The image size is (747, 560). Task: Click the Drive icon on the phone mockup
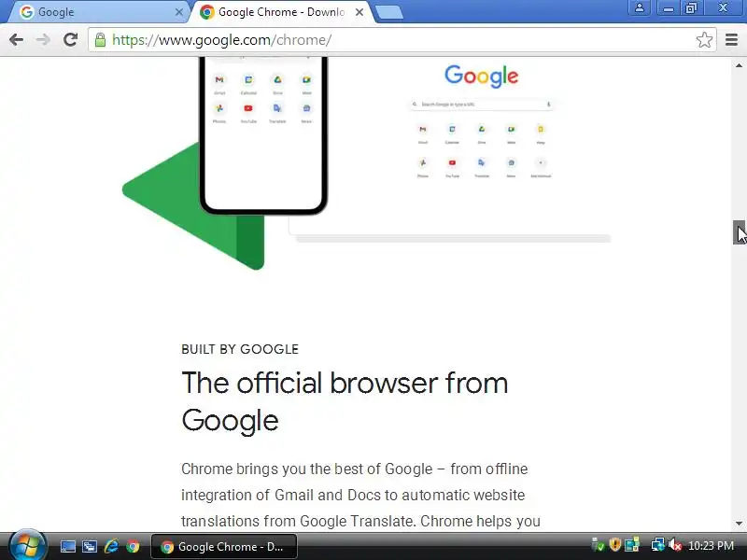pos(277,80)
